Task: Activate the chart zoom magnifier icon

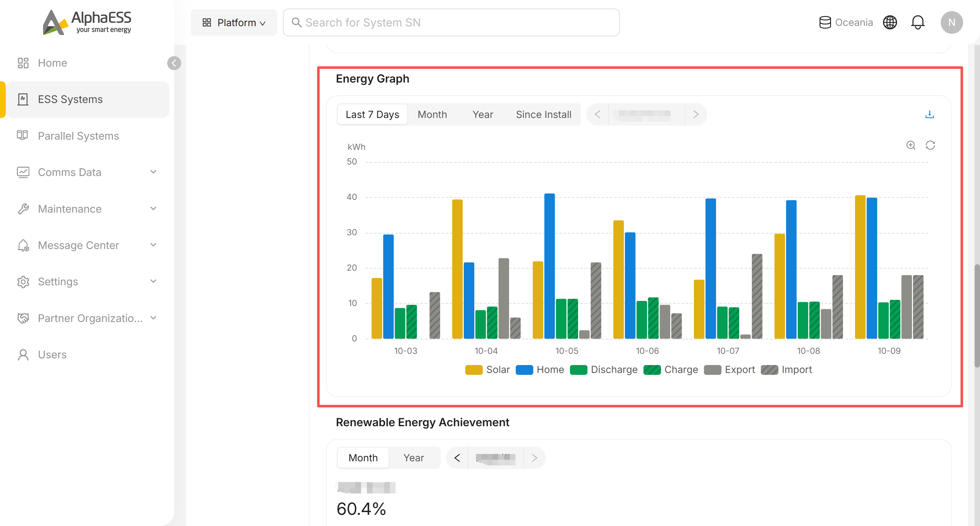Action: pos(910,145)
